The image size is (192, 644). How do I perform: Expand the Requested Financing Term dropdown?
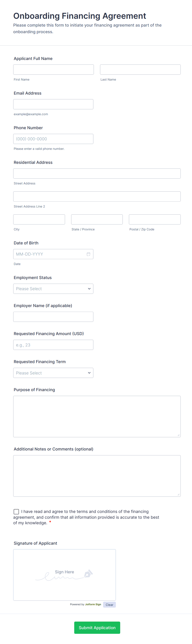point(53,373)
